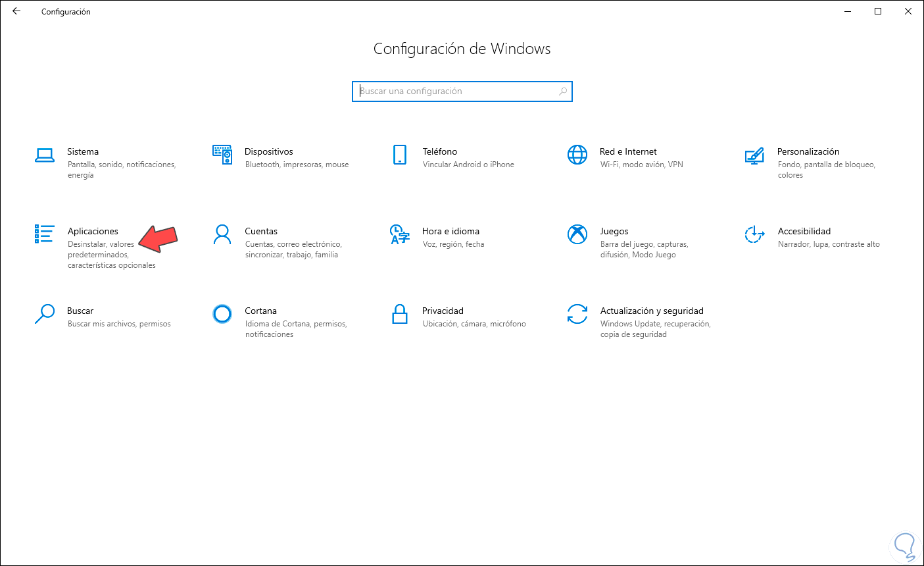The height and width of the screenshot is (566, 924).
Task: Click the Actualización y seguridad sync icon
Action: (x=577, y=314)
